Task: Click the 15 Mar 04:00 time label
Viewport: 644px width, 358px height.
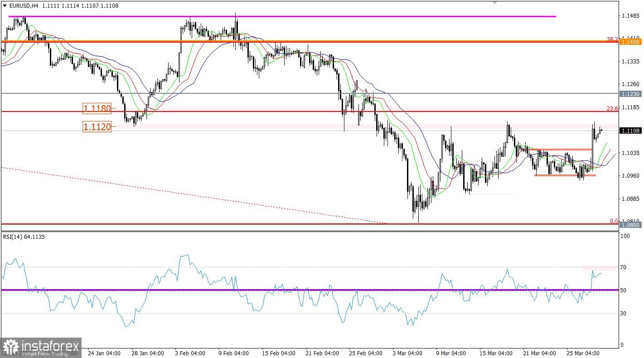Action: pos(496,353)
